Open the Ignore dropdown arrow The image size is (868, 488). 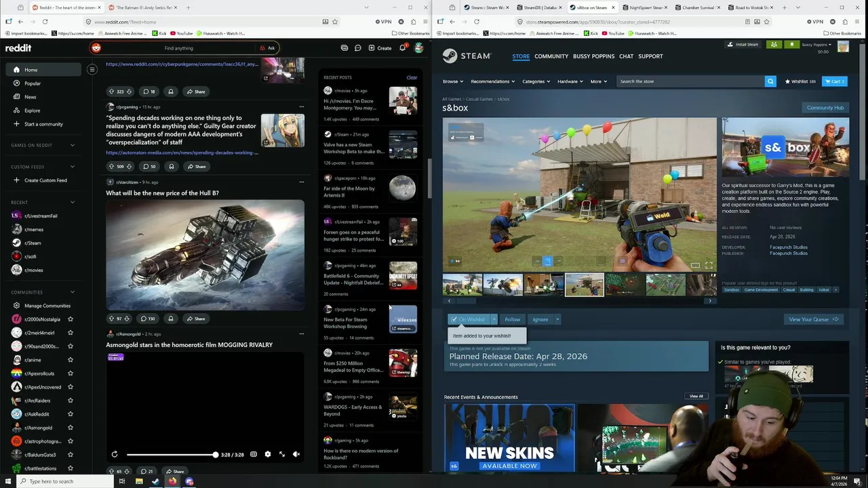557,319
